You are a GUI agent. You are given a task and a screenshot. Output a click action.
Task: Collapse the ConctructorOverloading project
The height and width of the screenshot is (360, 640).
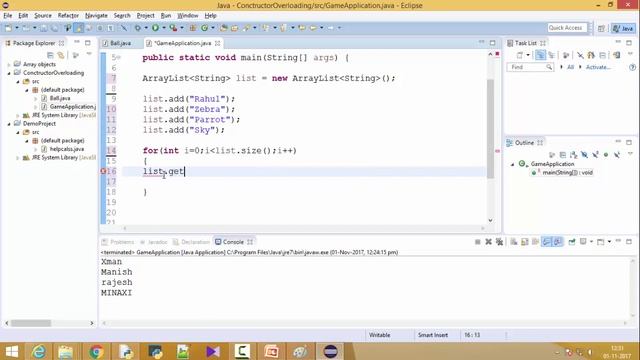pos(9,73)
